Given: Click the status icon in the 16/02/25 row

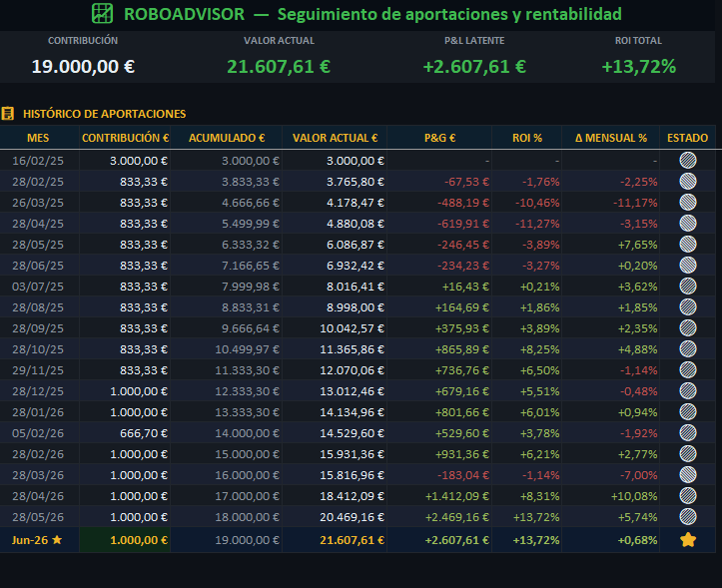Looking at the screenshot, I should coord(688,161).
